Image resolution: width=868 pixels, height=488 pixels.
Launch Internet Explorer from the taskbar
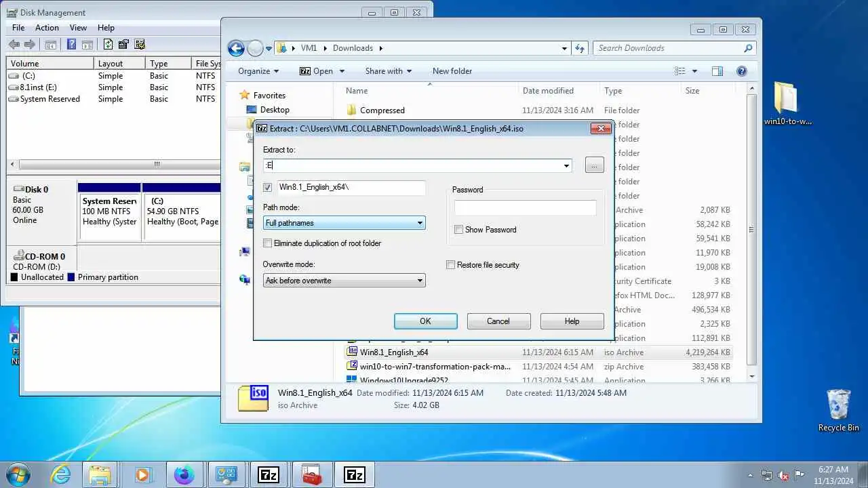[x=61, y=474]
